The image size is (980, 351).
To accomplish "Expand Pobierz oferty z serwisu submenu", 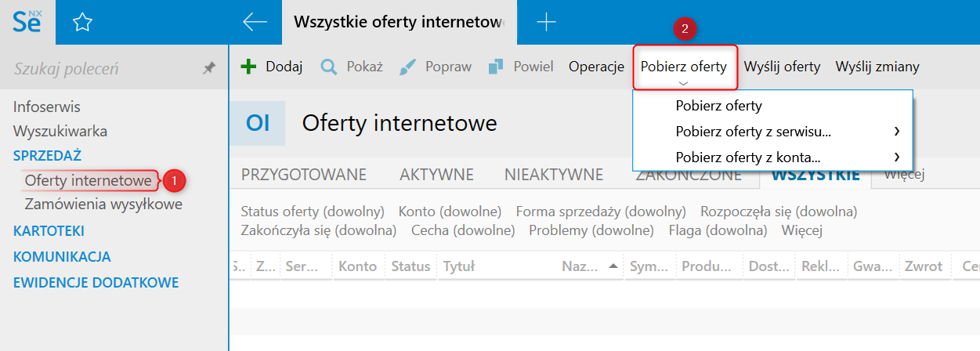I will coord(896,131).
